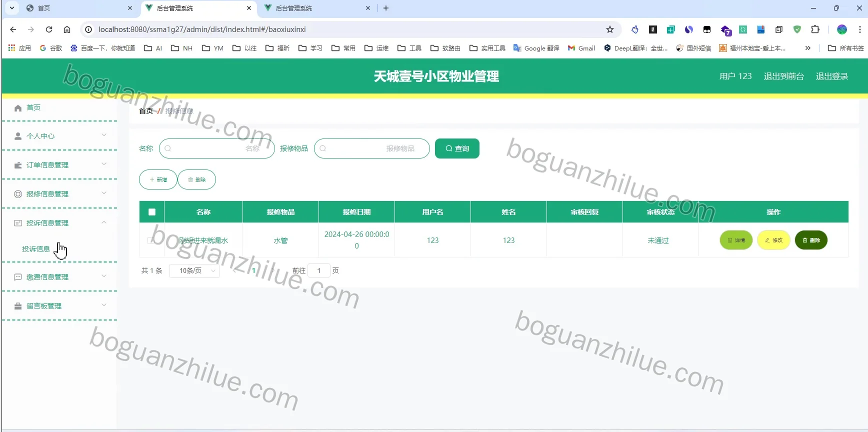Click the home icon beside 首页 in sidebar

[18, 108]
